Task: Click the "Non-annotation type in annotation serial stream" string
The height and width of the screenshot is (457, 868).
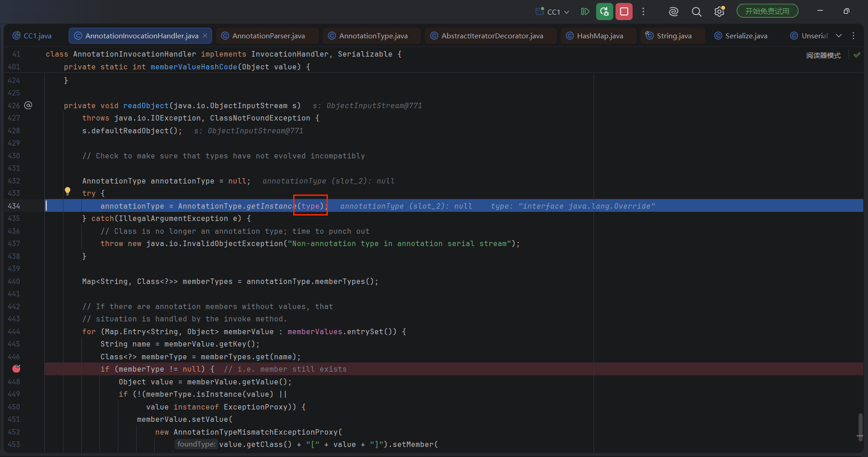Action: [400, 244]
